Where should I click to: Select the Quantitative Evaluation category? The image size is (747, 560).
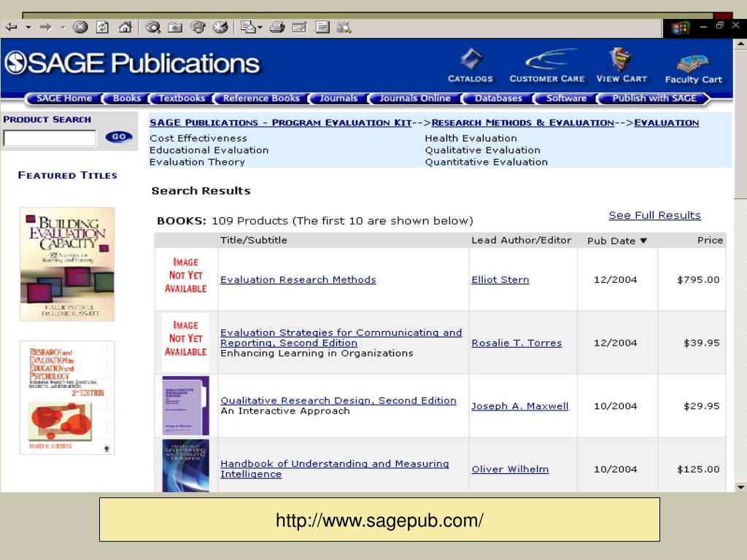(x=487, y=162)
